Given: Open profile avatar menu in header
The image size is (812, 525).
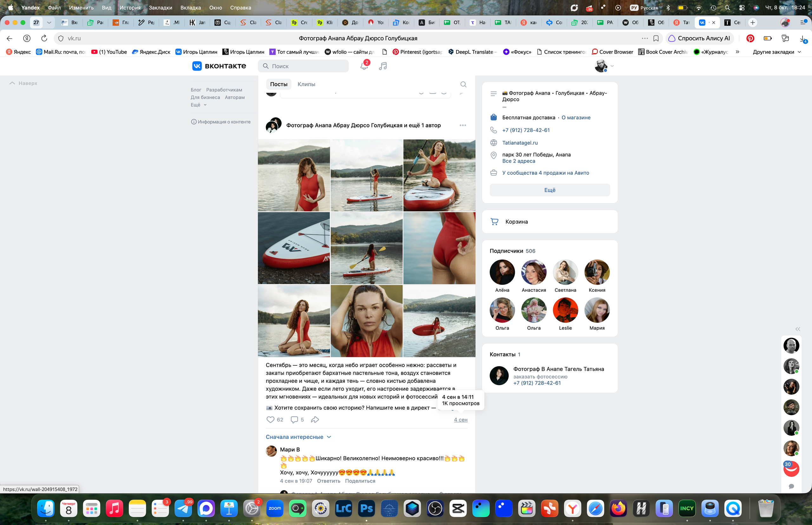Looking at the screenshot, I should (604, 66).
